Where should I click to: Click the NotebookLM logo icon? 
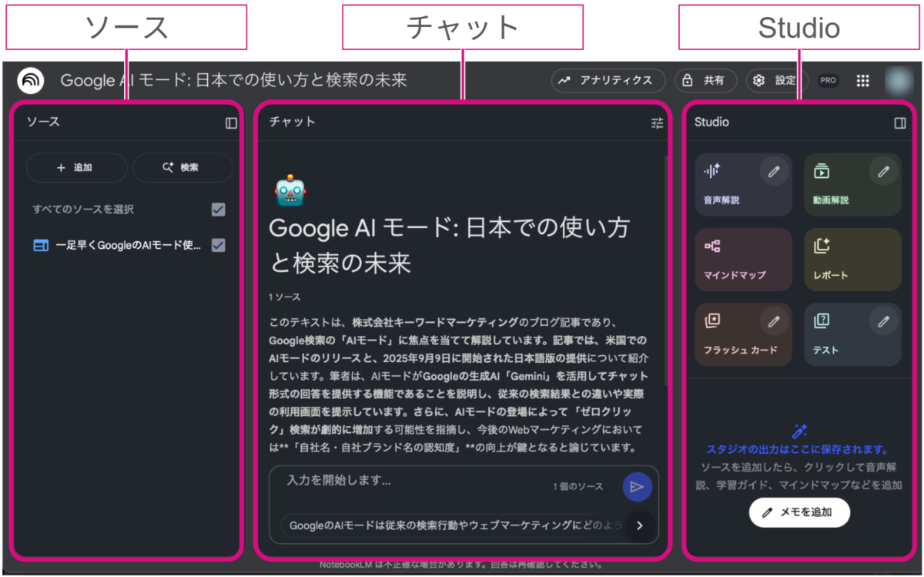click(31, 80)
